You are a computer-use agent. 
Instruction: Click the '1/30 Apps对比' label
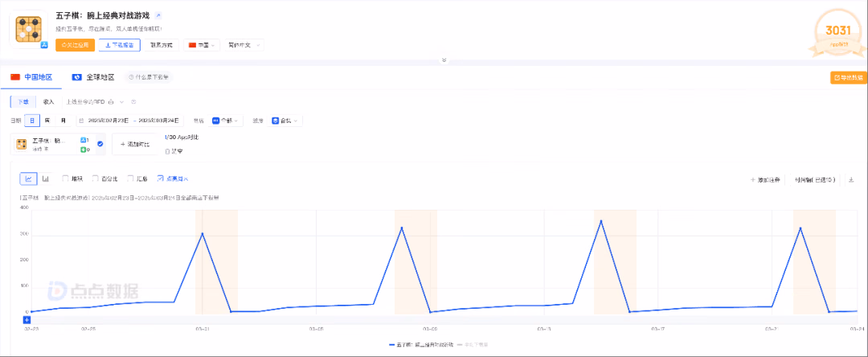182,137
